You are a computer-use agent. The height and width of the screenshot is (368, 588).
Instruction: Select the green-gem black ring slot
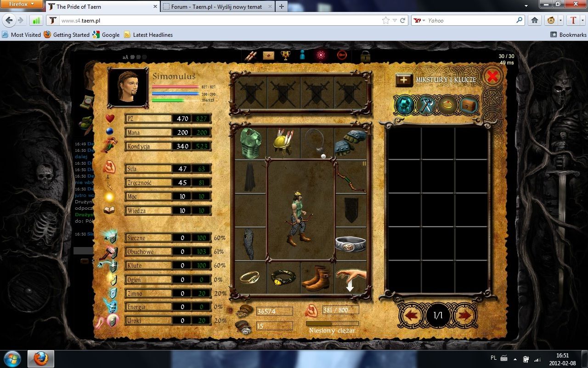click(x=284, y=277)
